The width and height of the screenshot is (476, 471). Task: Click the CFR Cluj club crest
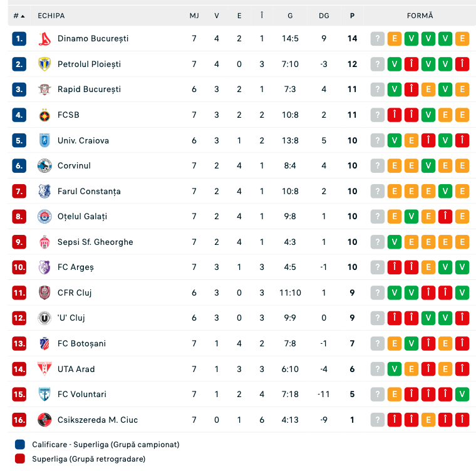point(44,292)
